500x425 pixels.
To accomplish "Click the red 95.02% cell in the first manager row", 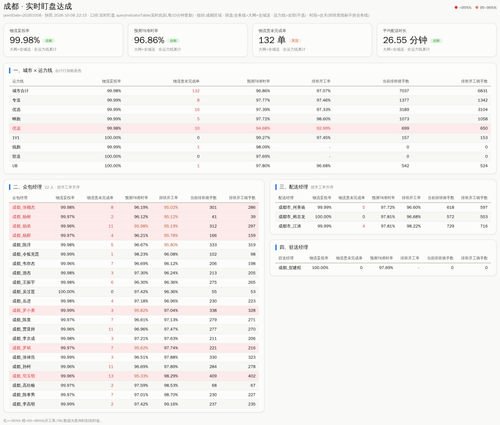I will 171,207.
